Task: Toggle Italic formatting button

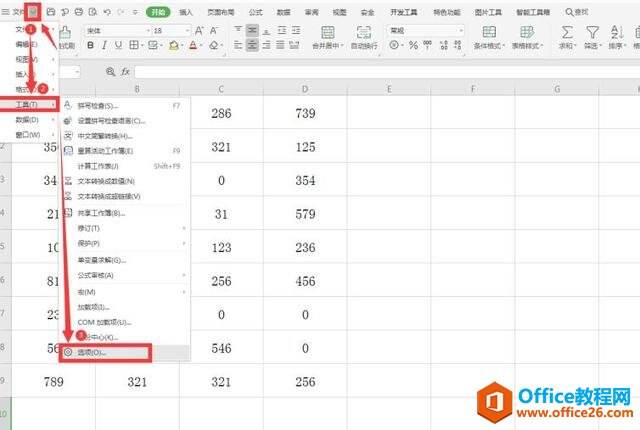Action: 104,46
